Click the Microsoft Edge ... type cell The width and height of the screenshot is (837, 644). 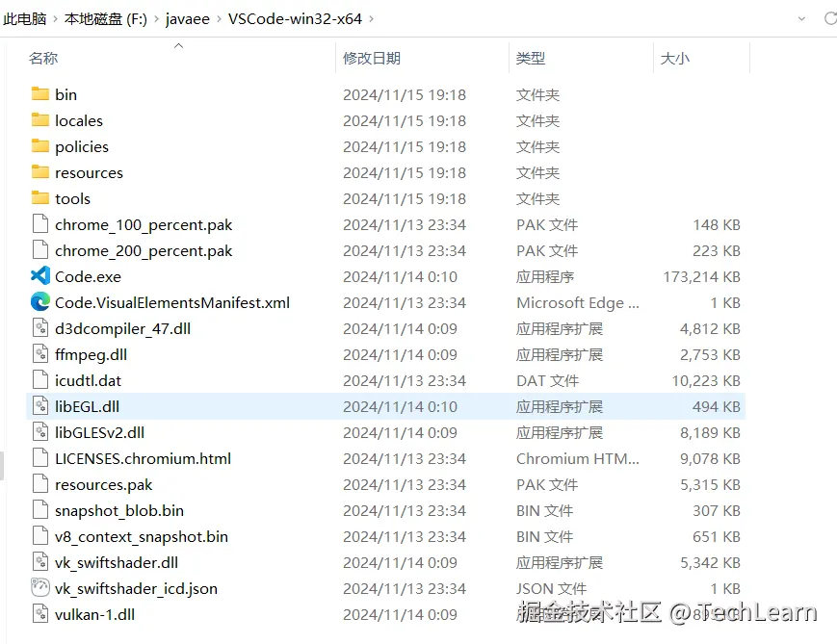(x=578, y=303)
